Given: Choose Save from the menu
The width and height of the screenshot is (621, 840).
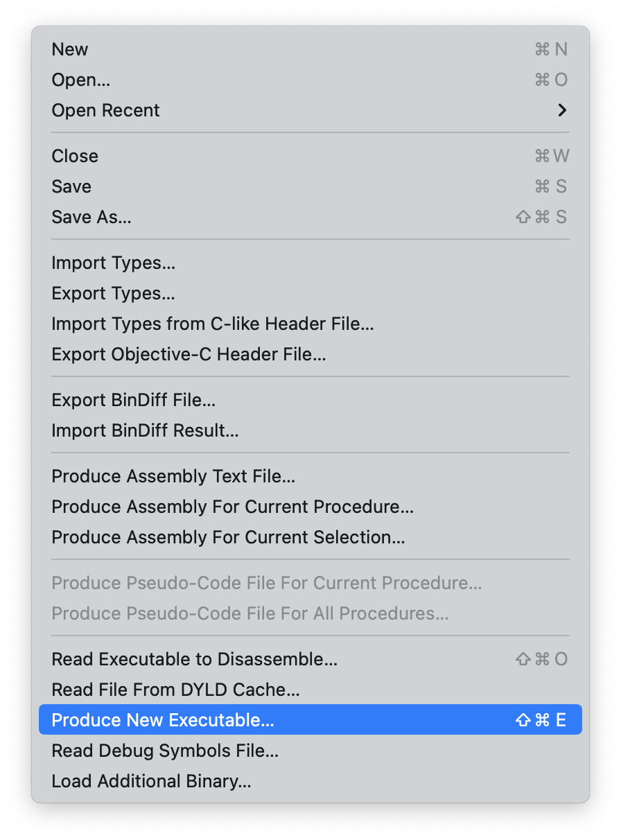Looking at the screenshot, I should click(x=71, y=186).
